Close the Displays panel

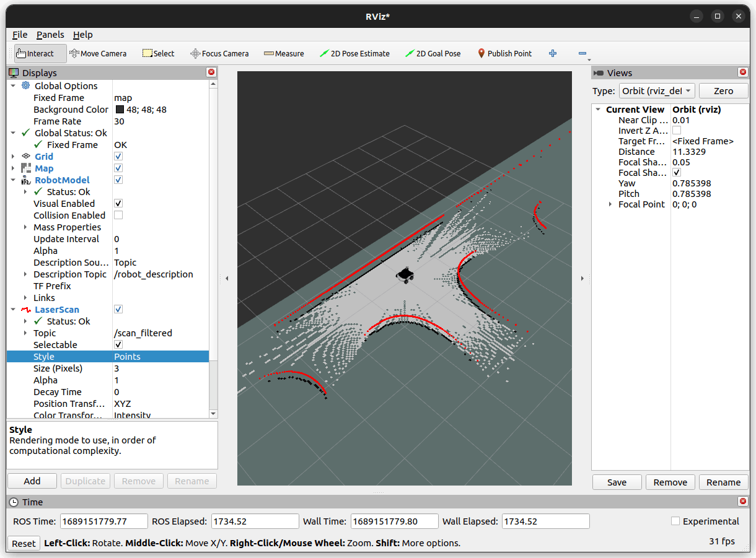pyautogui.click(x=211, y=72)
